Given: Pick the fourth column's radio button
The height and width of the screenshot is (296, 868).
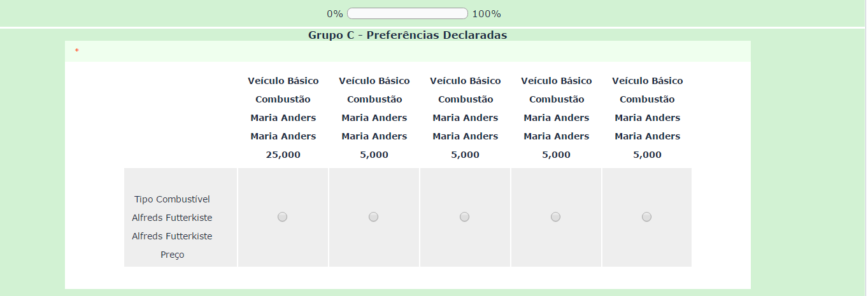Looking at the screenshot, I should pos(555,217).
